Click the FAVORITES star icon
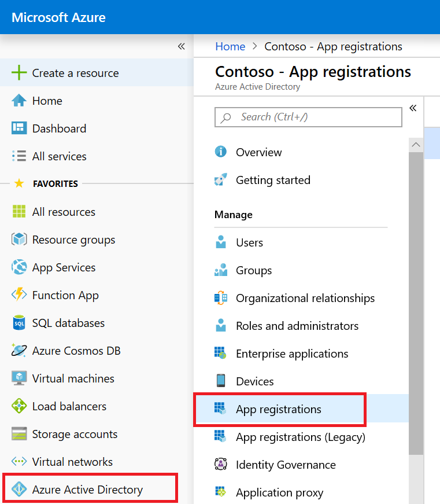 coord(19,183)
